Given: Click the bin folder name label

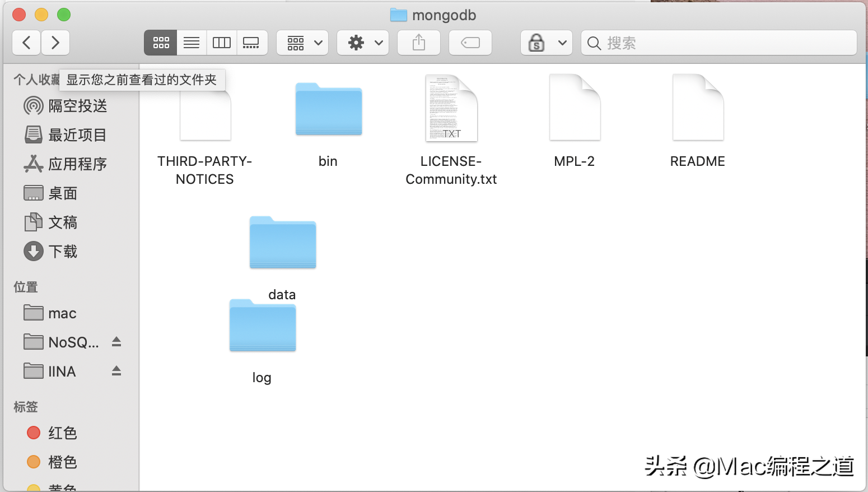Looking at the screenshot, I should tap(328, 161).
